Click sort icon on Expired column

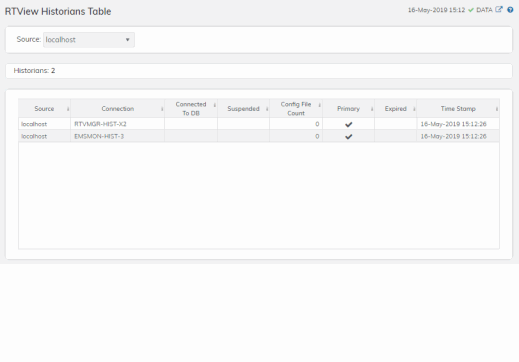coord(414,109)
